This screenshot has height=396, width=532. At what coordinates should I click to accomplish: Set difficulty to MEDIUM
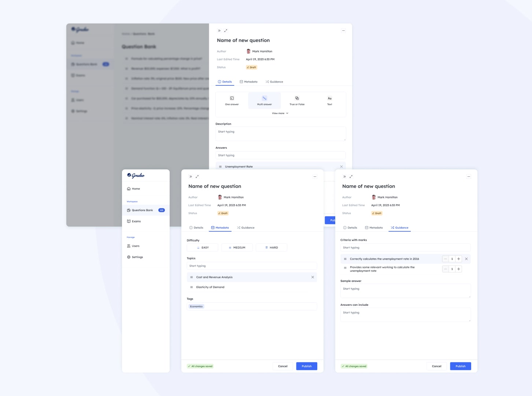[x=237, y=247]
